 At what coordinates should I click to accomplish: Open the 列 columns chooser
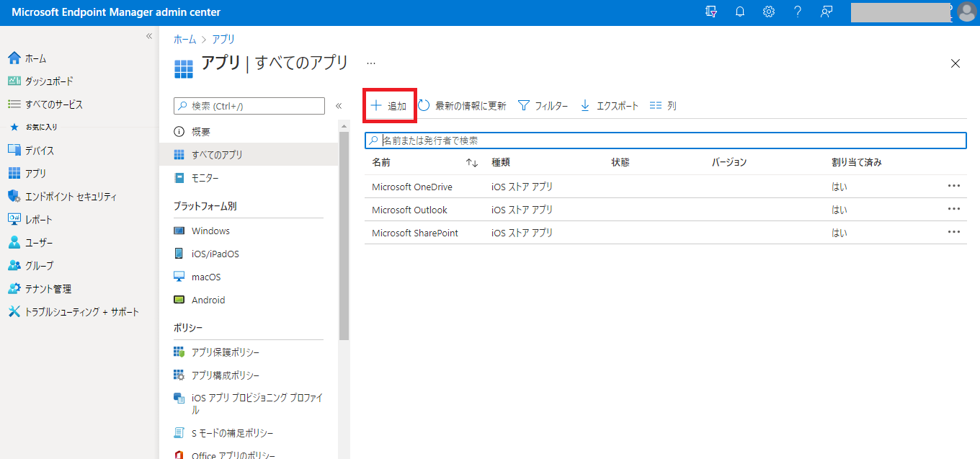click(663, 106)
